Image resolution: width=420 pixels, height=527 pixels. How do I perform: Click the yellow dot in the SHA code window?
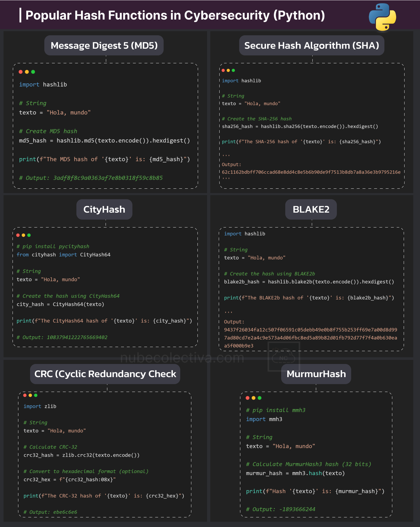coord(228,70)
